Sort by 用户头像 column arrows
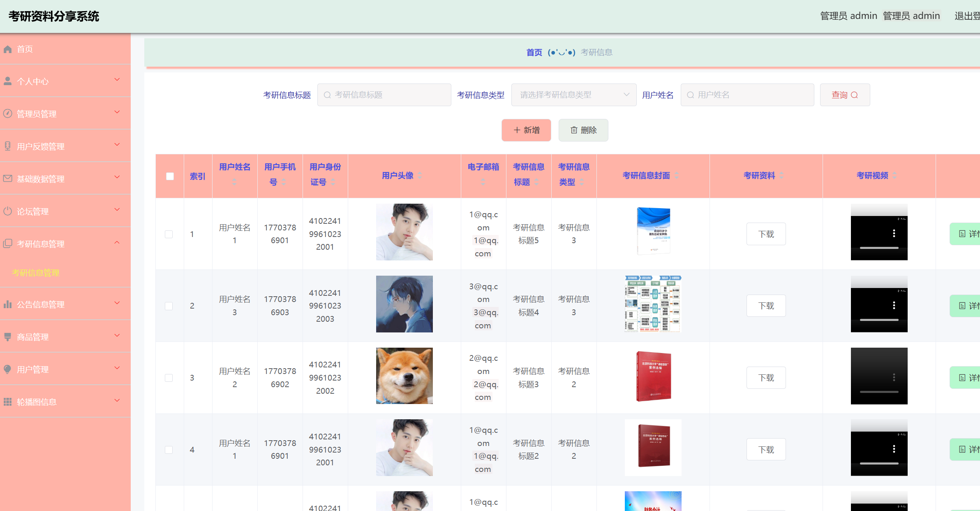The width and height of the screenshot is (980, 511). [x=420, y=176]
